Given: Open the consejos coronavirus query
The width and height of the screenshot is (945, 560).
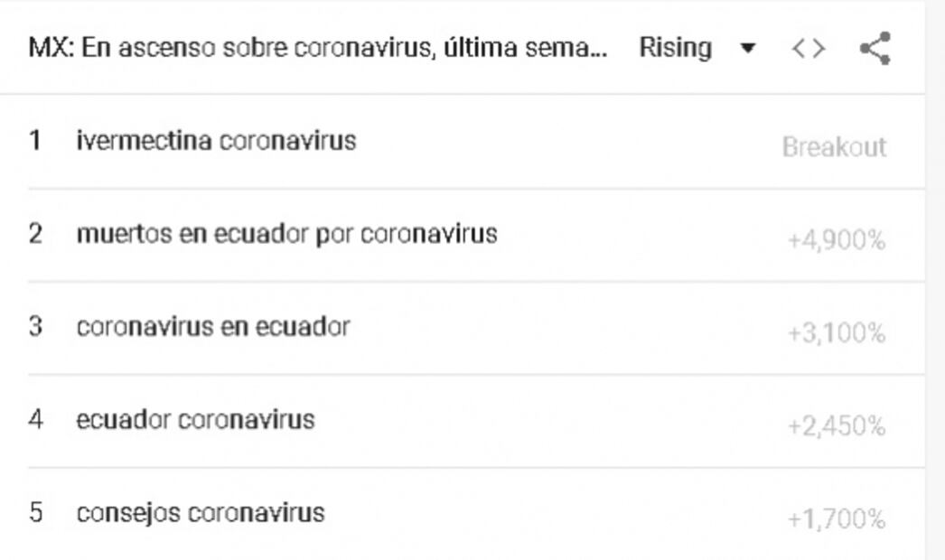Looking at the screenshot, I should tap(200, 513).
